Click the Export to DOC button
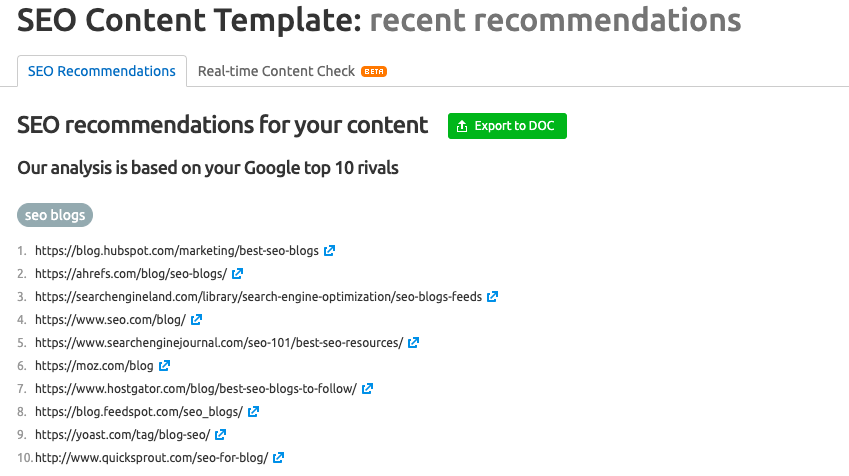This screenshot has width=849, height=476. point(507,126)
